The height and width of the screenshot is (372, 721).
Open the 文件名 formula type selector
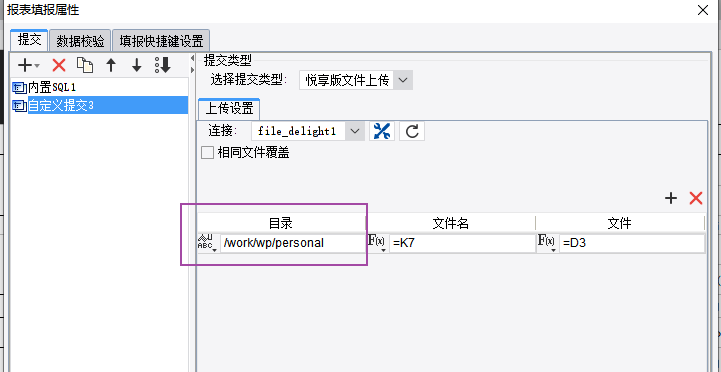377,243
